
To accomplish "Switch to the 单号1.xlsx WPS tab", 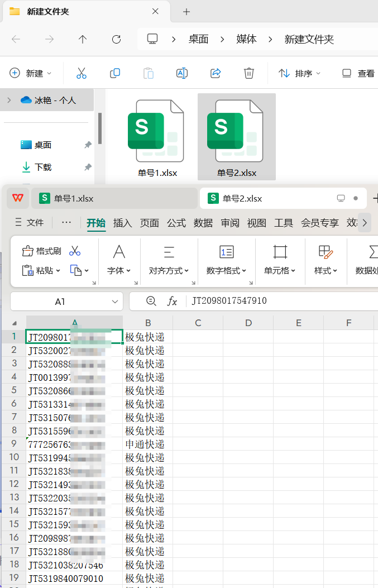I will click(x=114, y=198).
